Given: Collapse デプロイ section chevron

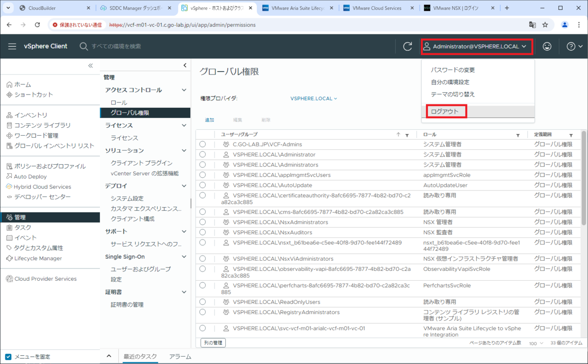Looking at the screenshot, I should (x=184, y=186).
